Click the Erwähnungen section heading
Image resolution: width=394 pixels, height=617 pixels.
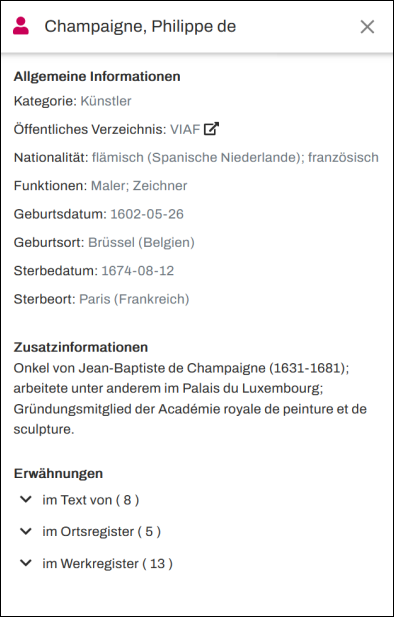click(58, 474)
